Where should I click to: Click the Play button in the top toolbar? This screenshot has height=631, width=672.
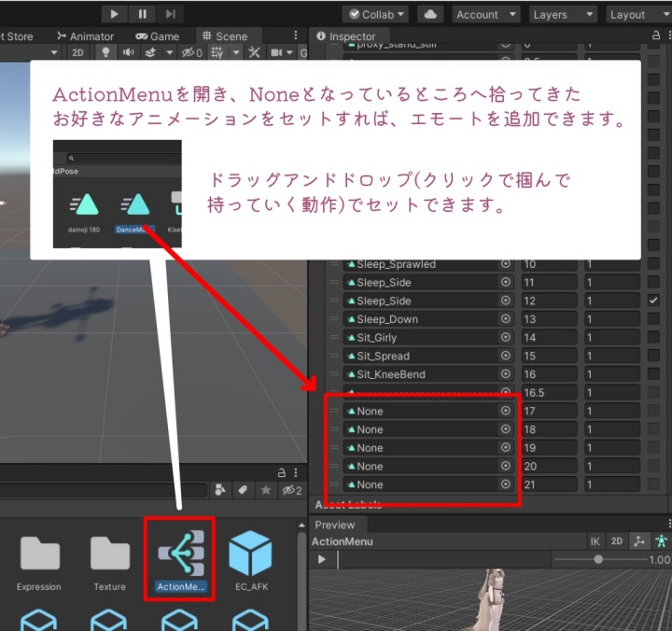115,14
